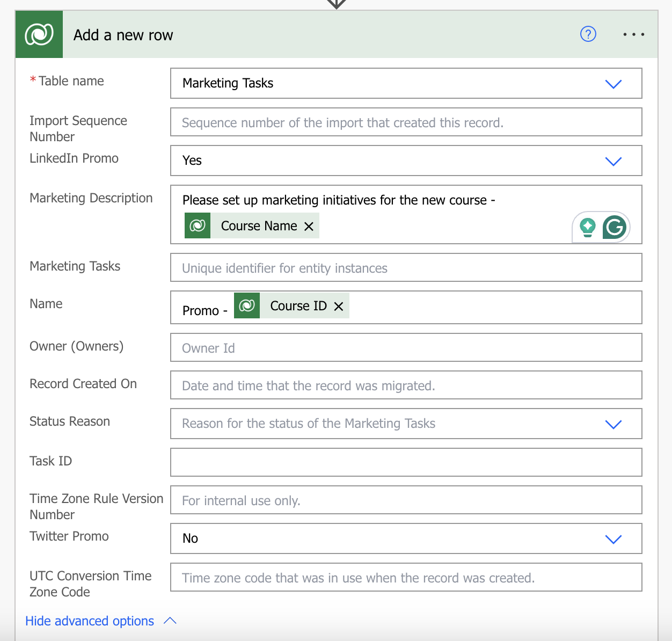Expand the Twitter Promo dropdown
The image size is (672, 641).
click(x=613, y=539)
